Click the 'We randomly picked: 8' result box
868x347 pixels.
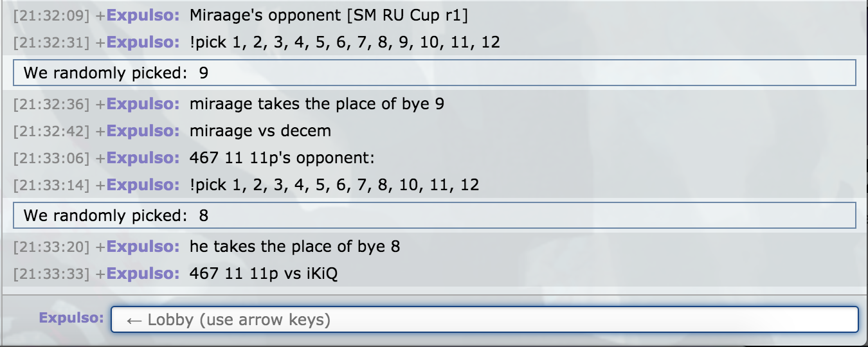point(435,215)
